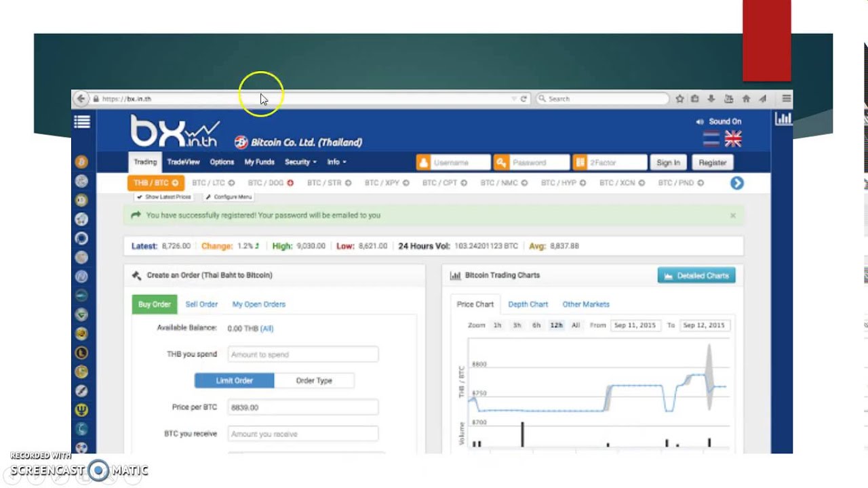Click the orange 2Factor grid icon
The height and width of the screenshot is (488, 868).
580,163
